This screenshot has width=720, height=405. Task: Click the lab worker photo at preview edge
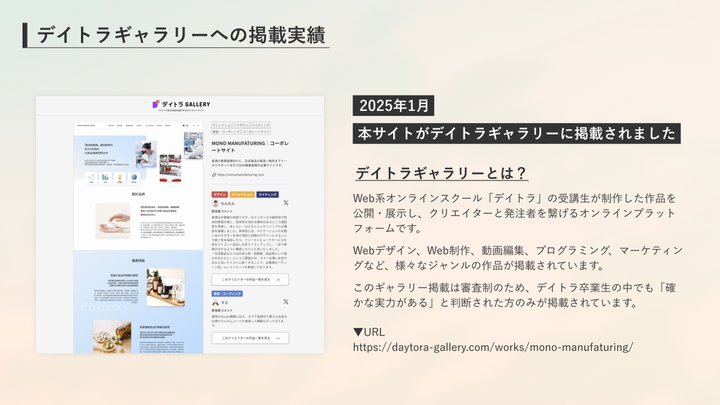[x=193, y=146]
